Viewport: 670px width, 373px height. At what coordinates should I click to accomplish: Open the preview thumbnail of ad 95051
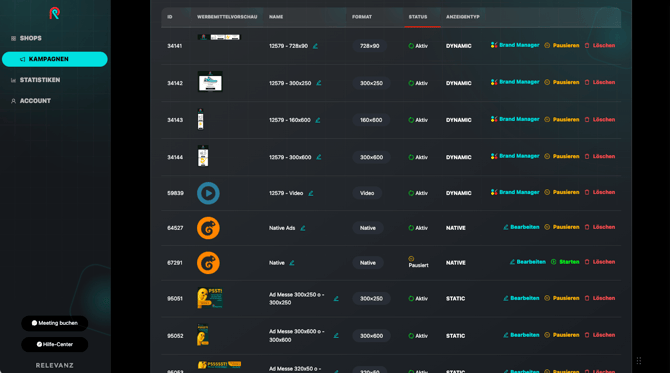click(x=209, y=298)
